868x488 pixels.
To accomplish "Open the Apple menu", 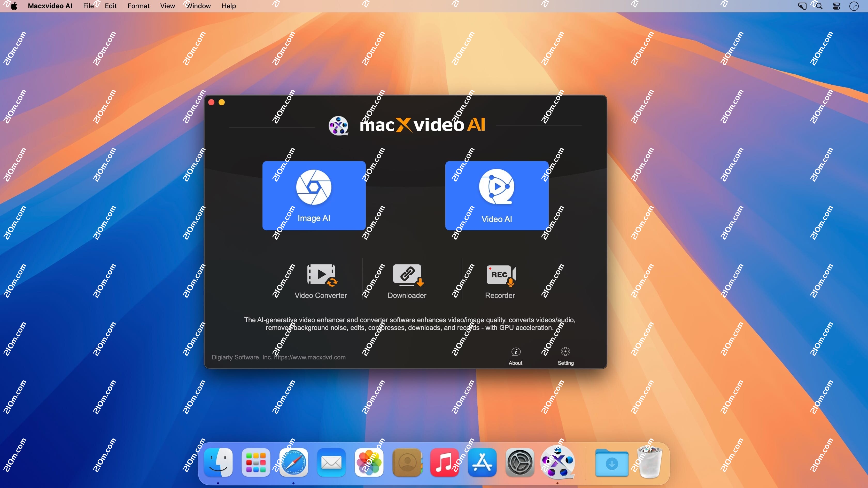I will 13,6.
